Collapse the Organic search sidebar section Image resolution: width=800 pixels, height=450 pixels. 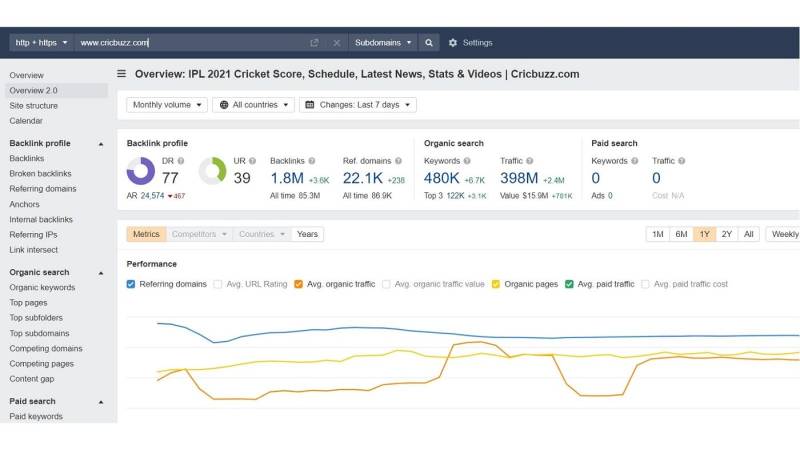pyautogui.click(x=101, y=273)
